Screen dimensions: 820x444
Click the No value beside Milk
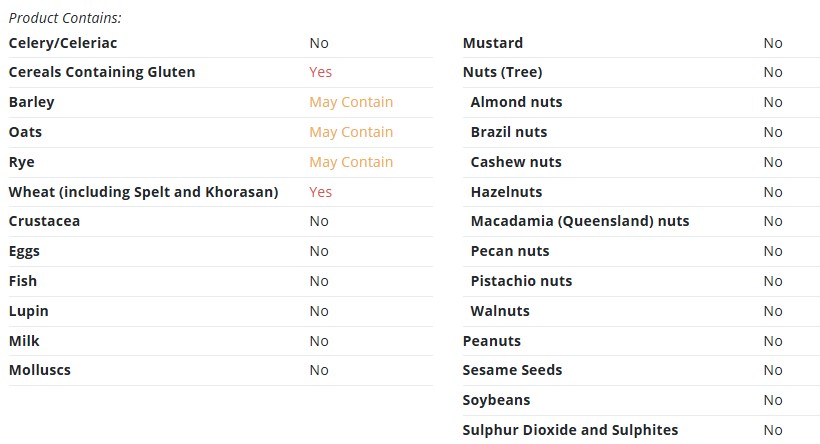319,341
